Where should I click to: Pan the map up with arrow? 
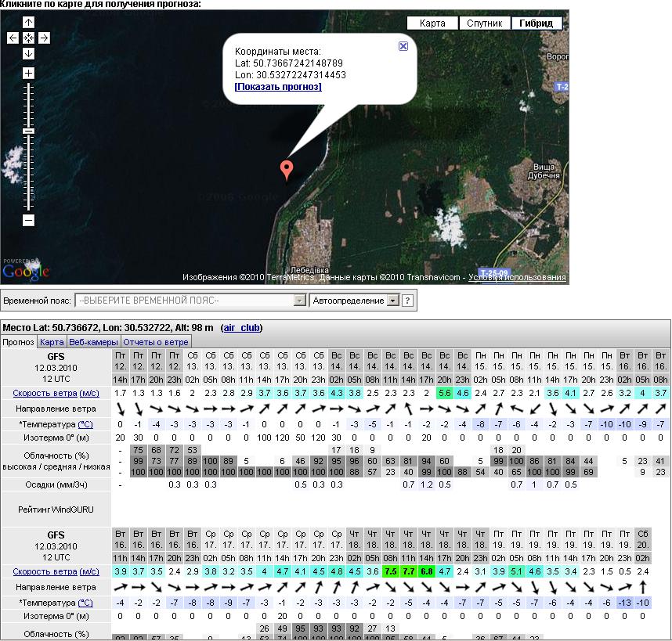coord(28,22)
